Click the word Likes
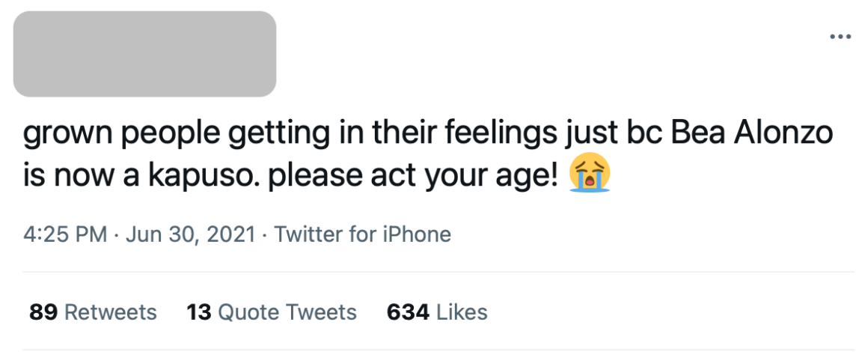Screen dimensions: 868x352 (462, 312)
